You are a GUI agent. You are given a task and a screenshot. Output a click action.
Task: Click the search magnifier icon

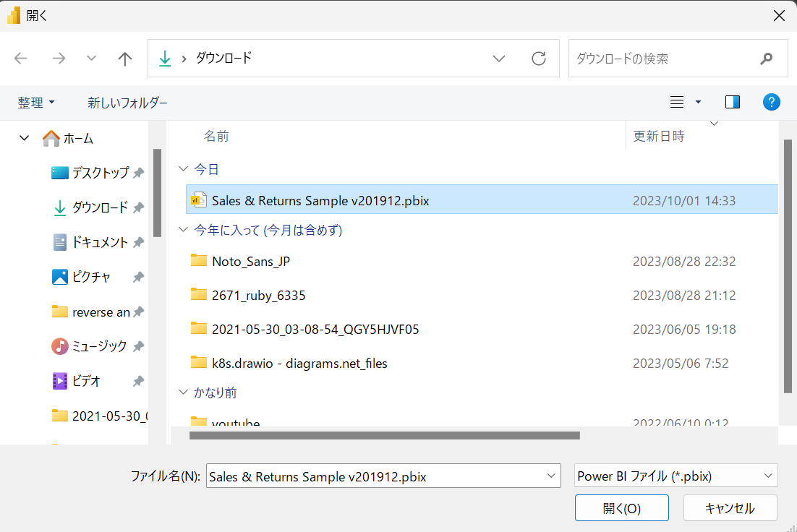pos(766,58)
